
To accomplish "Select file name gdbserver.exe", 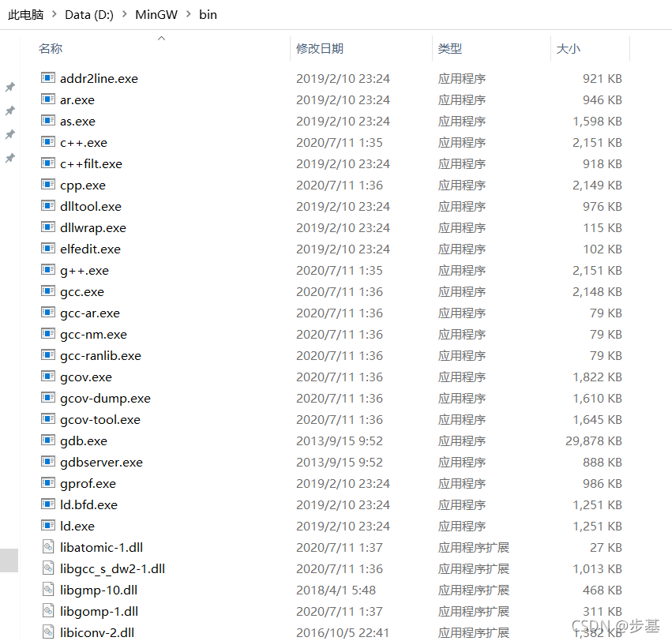I will pos(102,463).
